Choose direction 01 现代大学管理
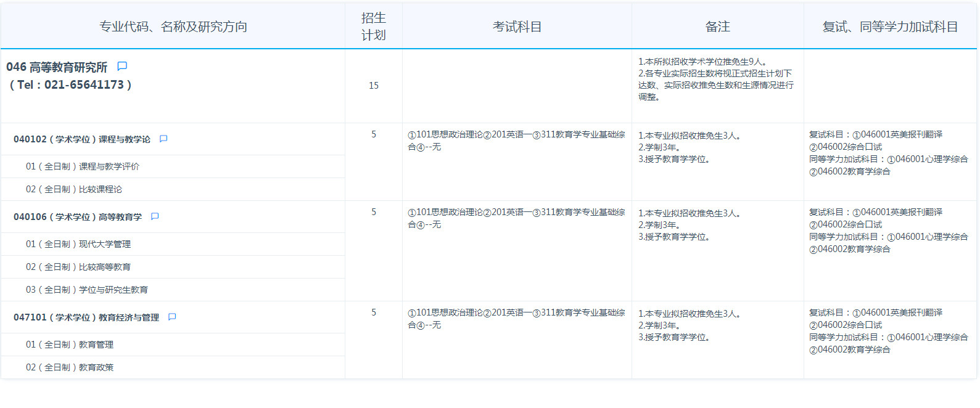This screenshot has width=980, height=408. pos(78,244)
